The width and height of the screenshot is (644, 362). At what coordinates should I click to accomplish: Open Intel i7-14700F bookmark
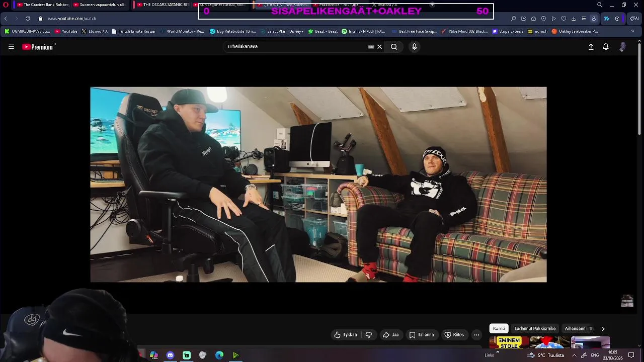click(x=363, y=31)
